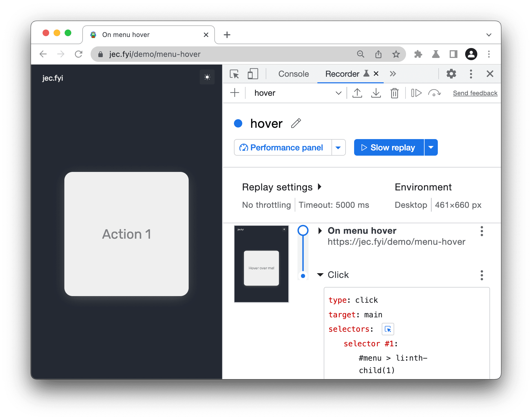Click the Slow replay button
The height and width of the screenshot is (420, 532).
coord(387,147)
